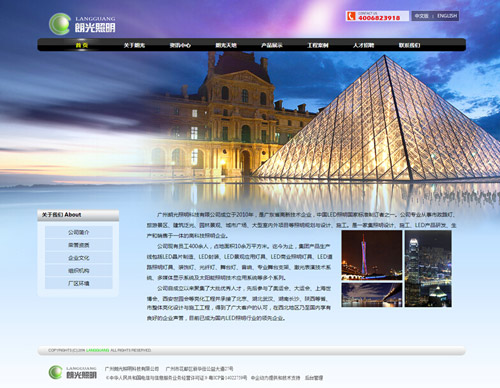The image size is (500, 388).
Task: Click the green Langguang logo in header
Action: (82, 24)
